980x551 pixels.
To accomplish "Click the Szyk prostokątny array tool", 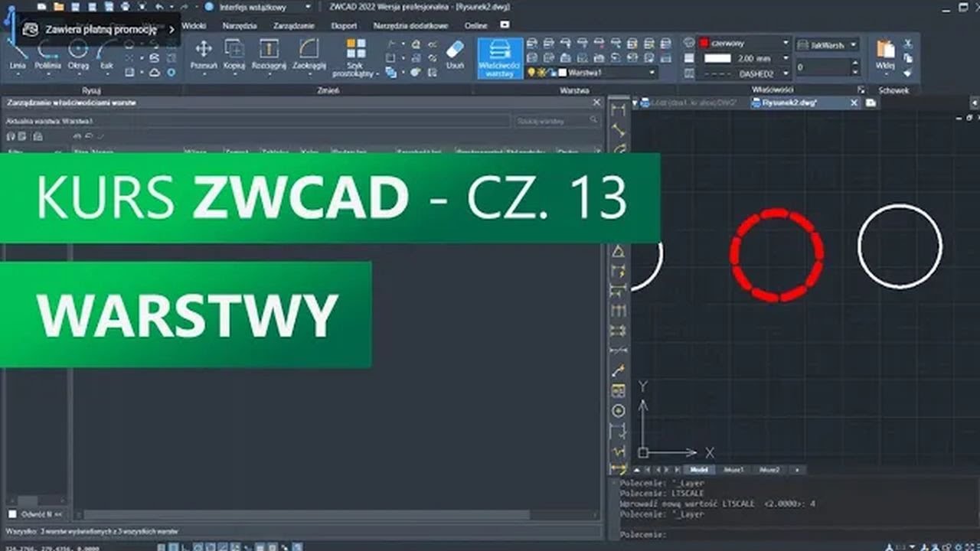I will [x=356, y=57].
